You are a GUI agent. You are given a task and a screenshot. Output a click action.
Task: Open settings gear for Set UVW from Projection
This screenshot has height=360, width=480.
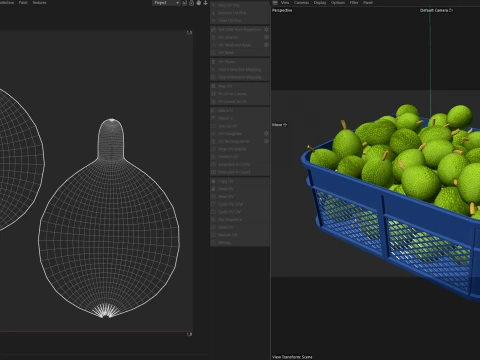click(266, 30)
